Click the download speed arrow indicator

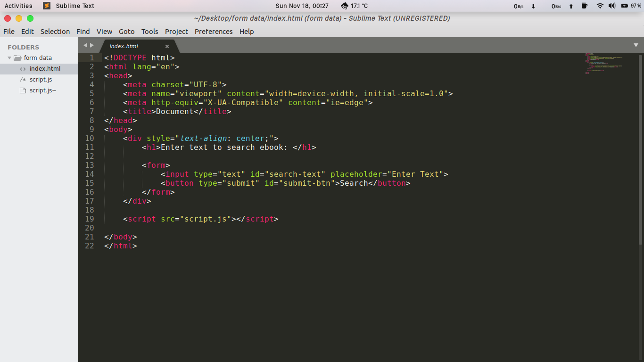click(533, 6)
